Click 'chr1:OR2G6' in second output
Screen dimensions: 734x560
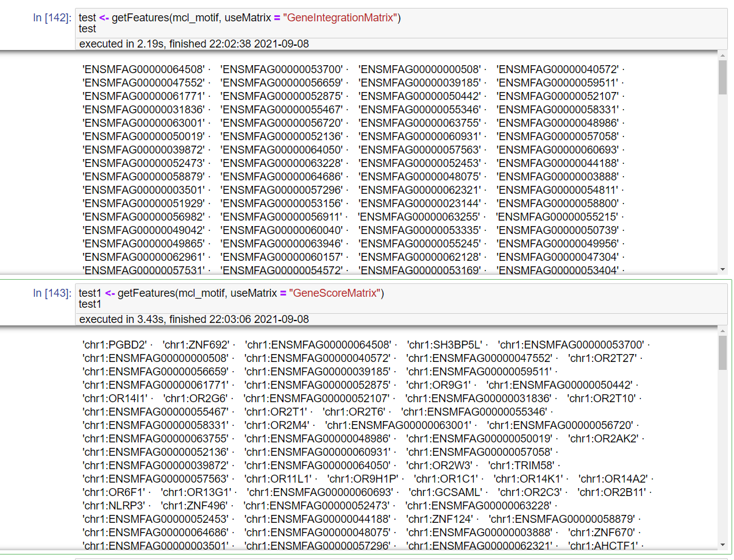click(196, 399)
